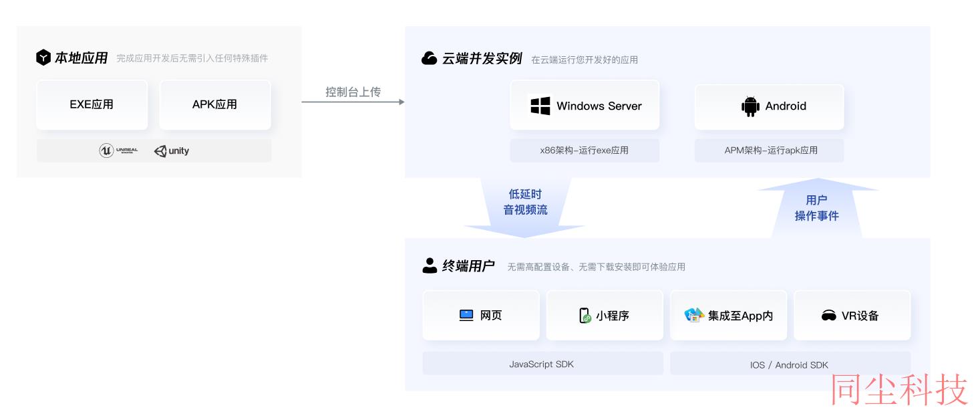Image resolution: width=980 pixels, height=416 pixels.
Task: Choose the 网页 terminal option
Action: tap(481, 315)
